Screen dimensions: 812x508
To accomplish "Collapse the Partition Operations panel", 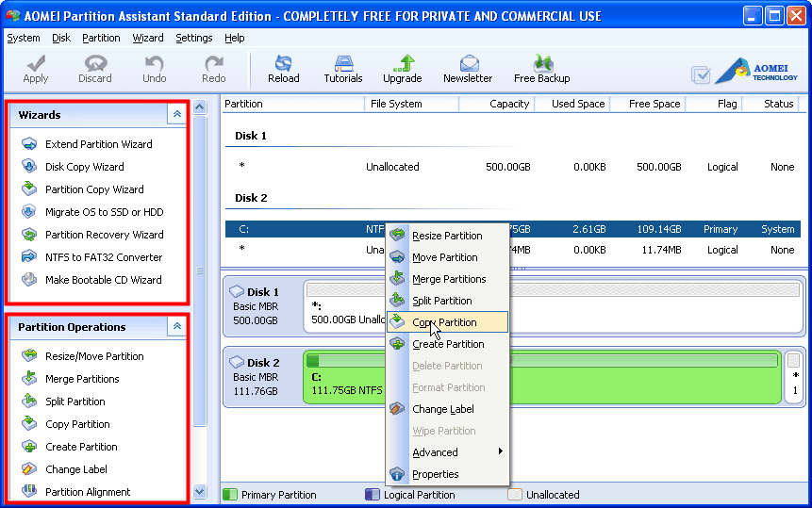I will pos(176,326).
